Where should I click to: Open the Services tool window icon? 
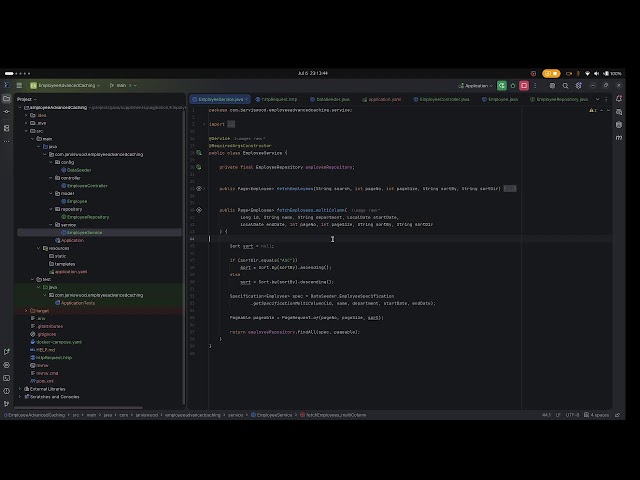pyautogui.click(x=7, y=365)
